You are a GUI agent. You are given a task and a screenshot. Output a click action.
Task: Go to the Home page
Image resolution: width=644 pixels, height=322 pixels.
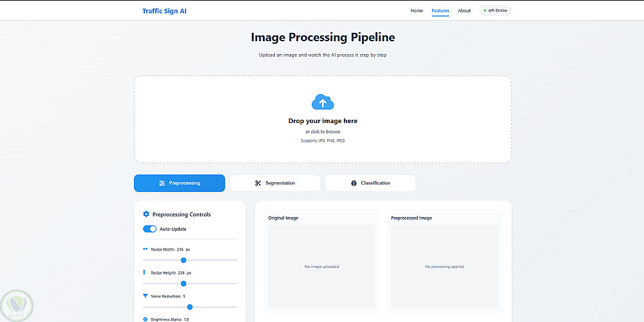417,11
